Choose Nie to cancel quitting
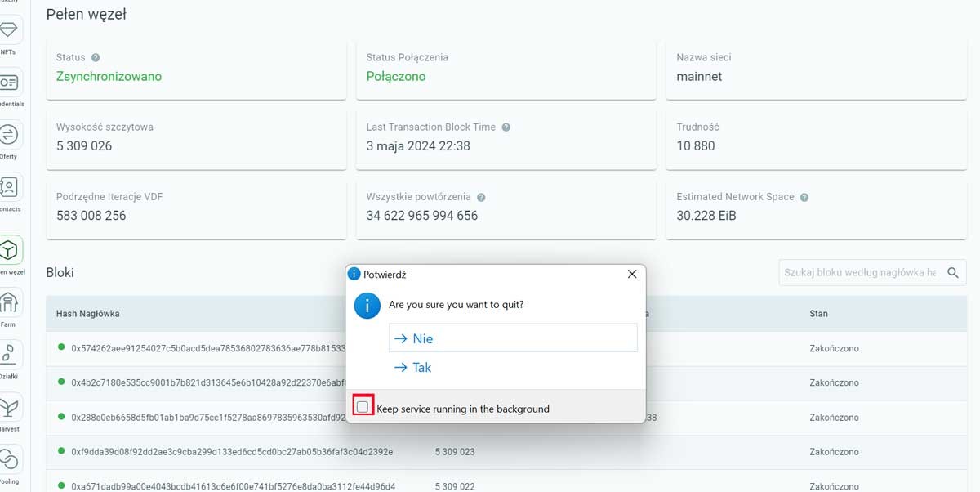 [513, 338]
